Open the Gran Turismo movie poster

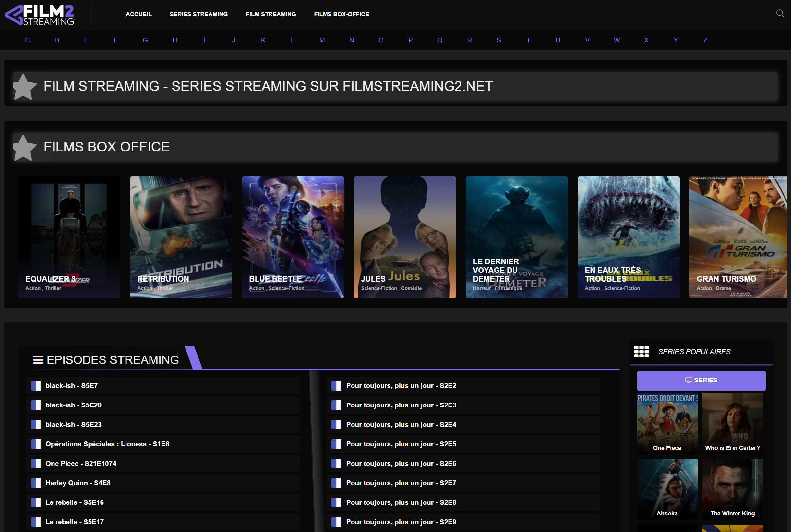(738, 237)
